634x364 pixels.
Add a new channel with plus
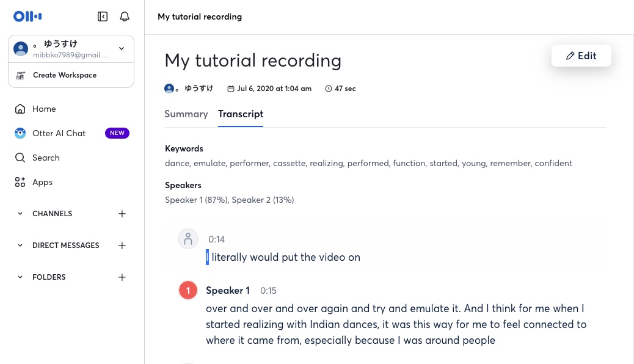(122, 214)
